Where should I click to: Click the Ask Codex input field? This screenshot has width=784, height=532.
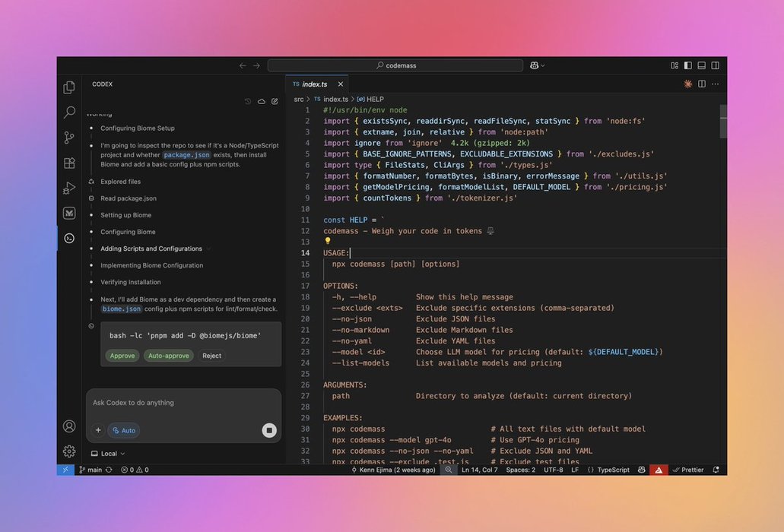pos(183,403)
